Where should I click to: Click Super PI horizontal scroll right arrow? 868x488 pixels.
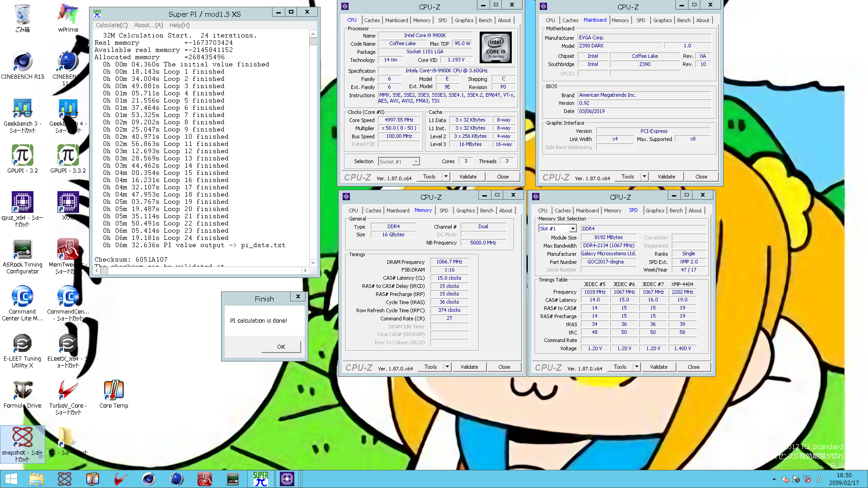[x=305, y=270]
